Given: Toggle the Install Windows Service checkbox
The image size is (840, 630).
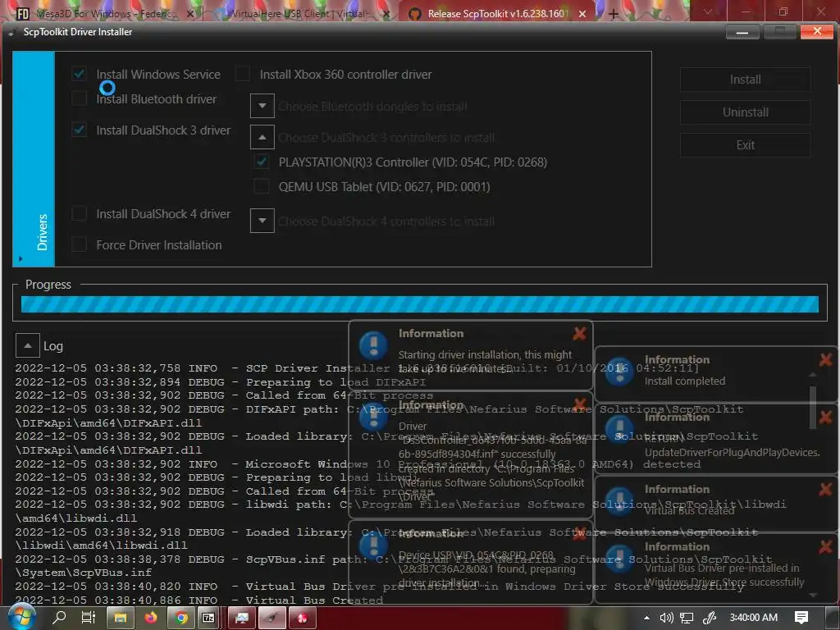Looking at the screenshot, I should coord(80,74).
